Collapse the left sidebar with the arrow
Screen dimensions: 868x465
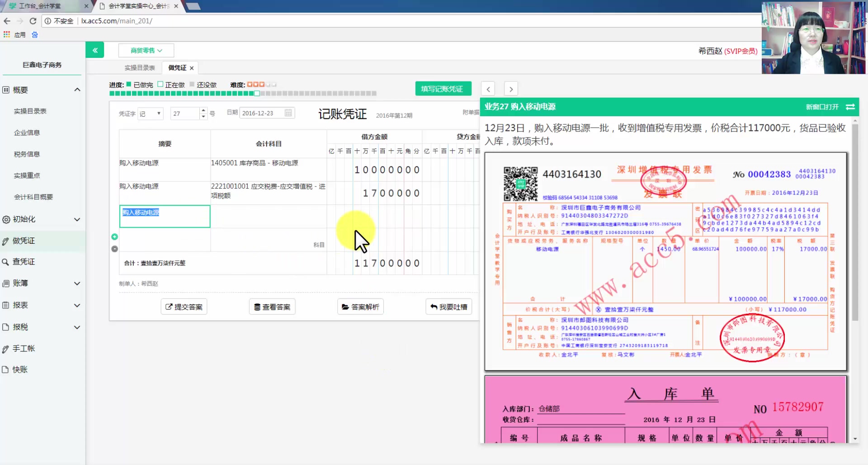coord(95,50)
